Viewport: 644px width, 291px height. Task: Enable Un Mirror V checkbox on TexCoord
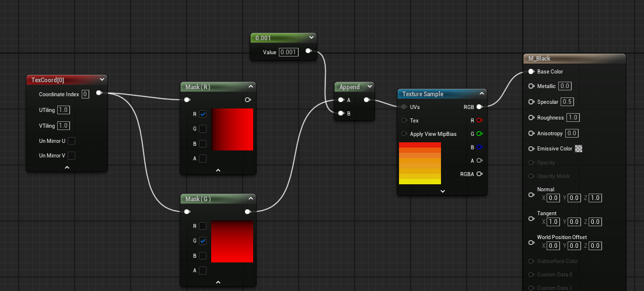72,156
